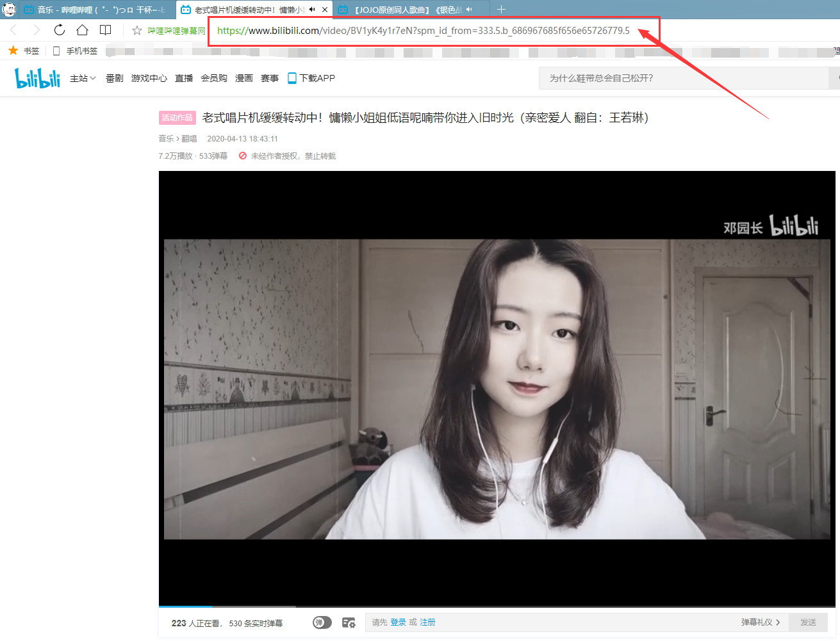Open the browser home page icon
840x641 pixels.
coord(82,30)
